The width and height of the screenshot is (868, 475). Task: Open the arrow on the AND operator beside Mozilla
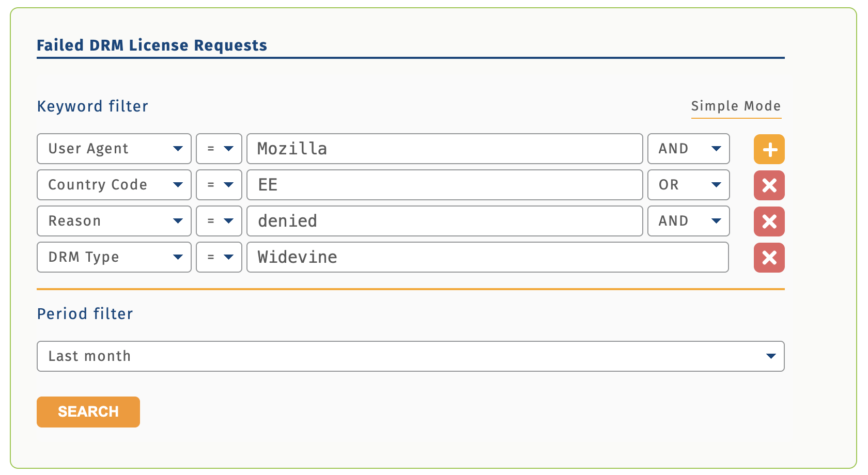click(716, 149)
